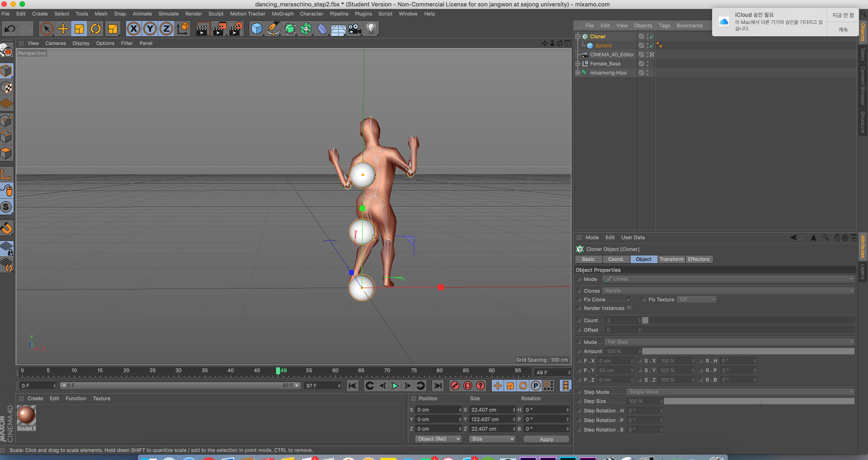Toggle the Render Instances checkbox
Screen dimensions: 868x460
click(629, 308)
